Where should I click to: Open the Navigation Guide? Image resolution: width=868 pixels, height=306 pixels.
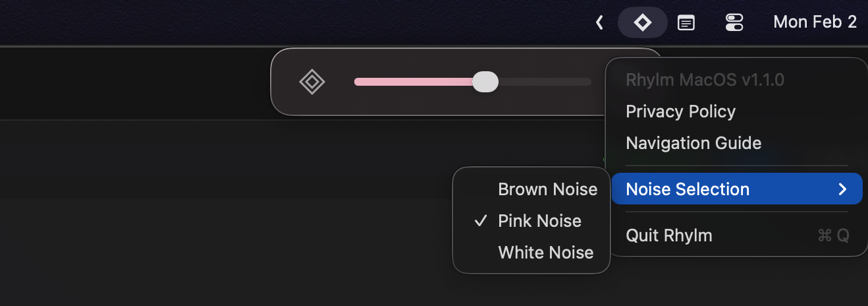click(x=693, y=143)
